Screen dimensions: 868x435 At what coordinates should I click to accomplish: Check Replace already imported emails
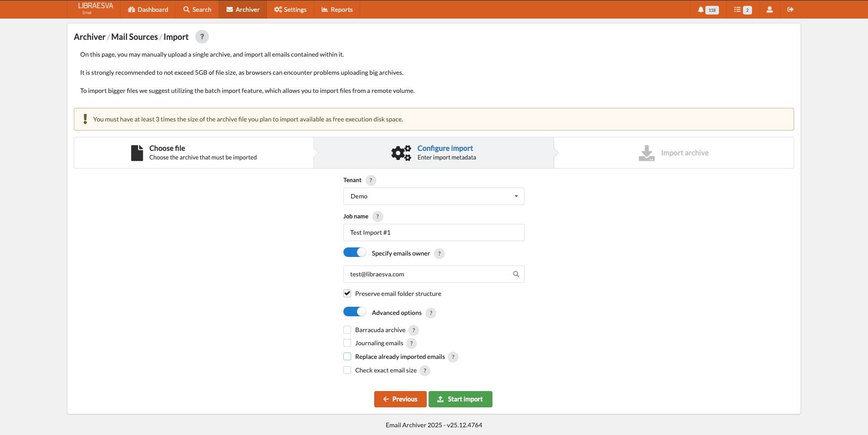click(x=347, y=357)
